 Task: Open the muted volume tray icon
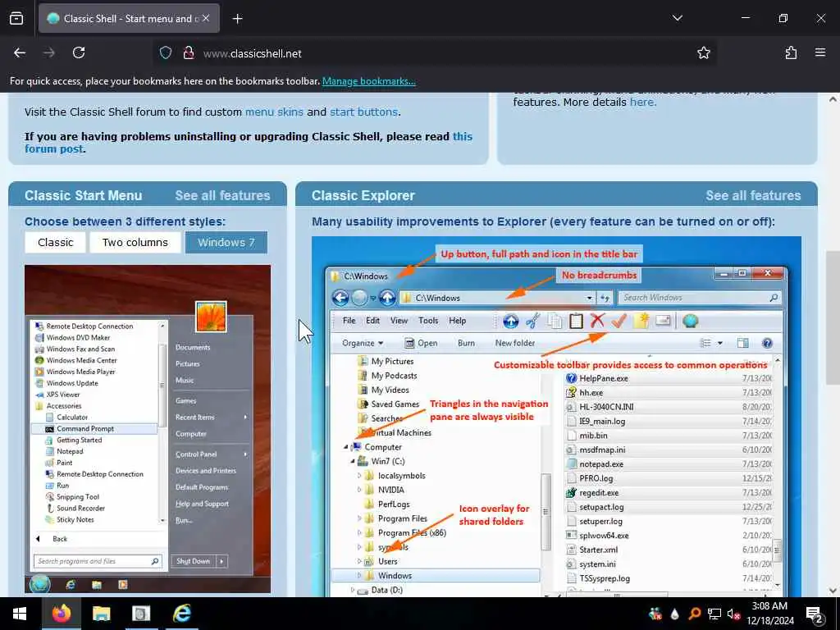pyautogui.click(x=733, y=614)
